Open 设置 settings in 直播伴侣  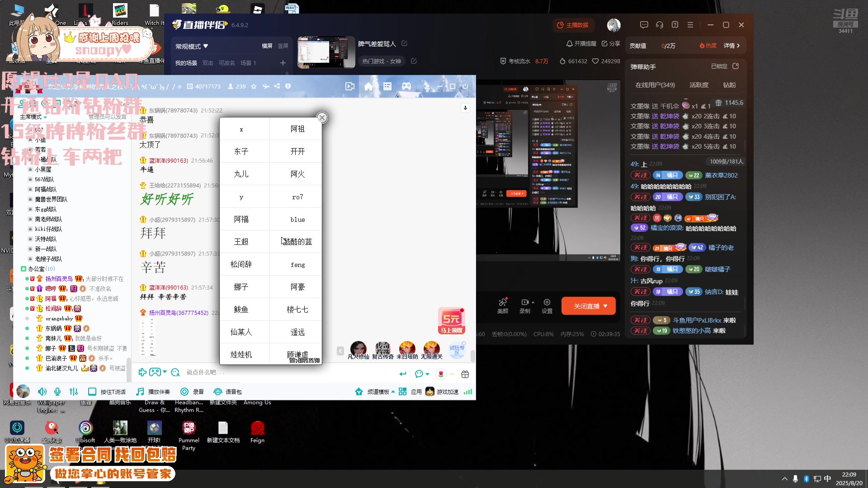point(547,306)
